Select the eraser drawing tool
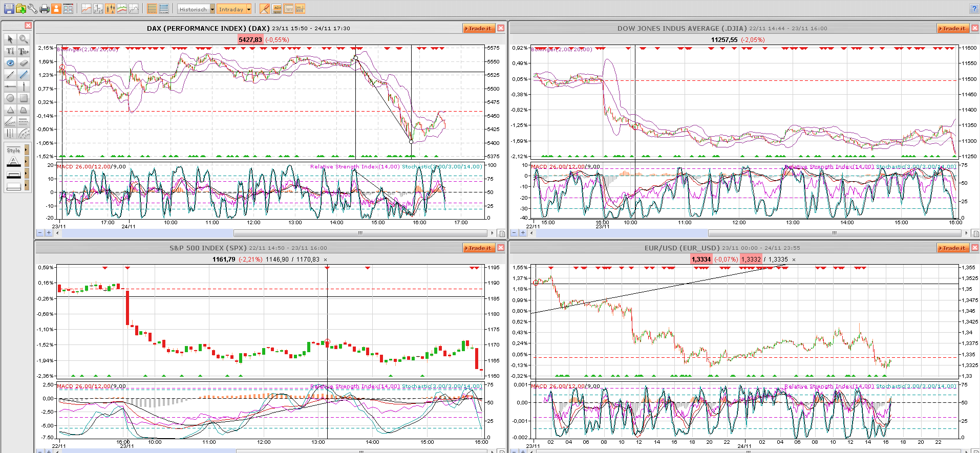This screenshot has width=980, height=453. coord(24,63)
